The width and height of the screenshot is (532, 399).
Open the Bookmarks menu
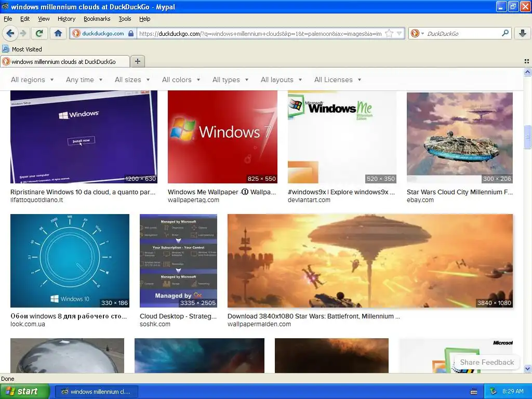coord(97,19)
